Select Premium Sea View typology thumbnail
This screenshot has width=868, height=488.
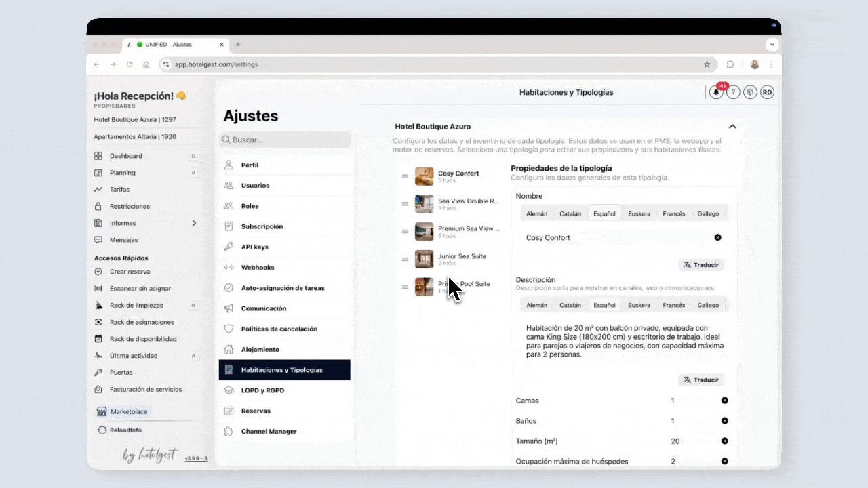pyautogui.click(x=424, y=232)
